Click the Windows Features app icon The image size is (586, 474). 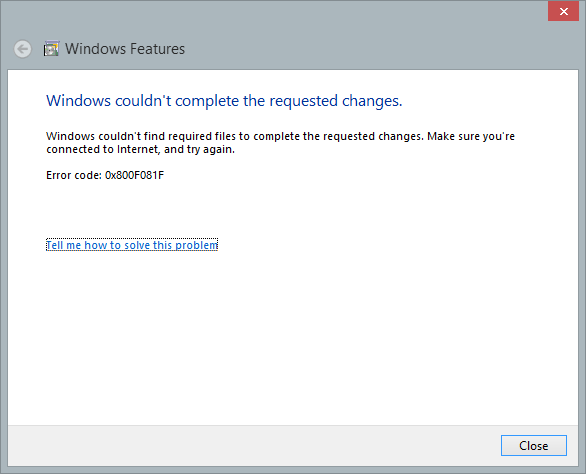click(51, 49)
